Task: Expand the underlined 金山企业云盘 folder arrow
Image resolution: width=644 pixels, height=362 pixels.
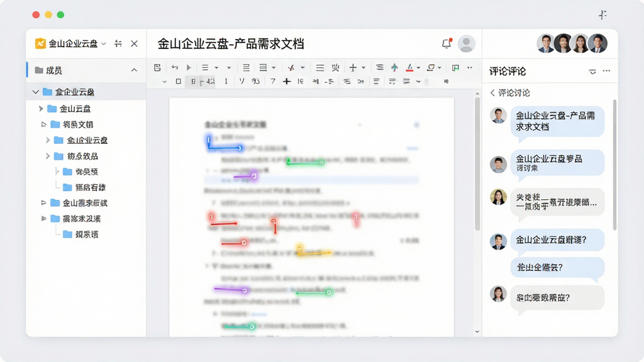Action: (47, 140)
